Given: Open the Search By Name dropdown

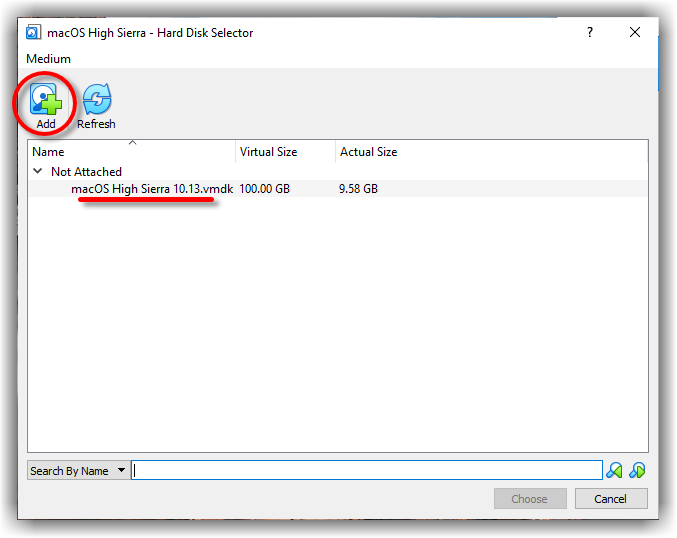Looking at the screenshot, I should (x=79, y=471).
